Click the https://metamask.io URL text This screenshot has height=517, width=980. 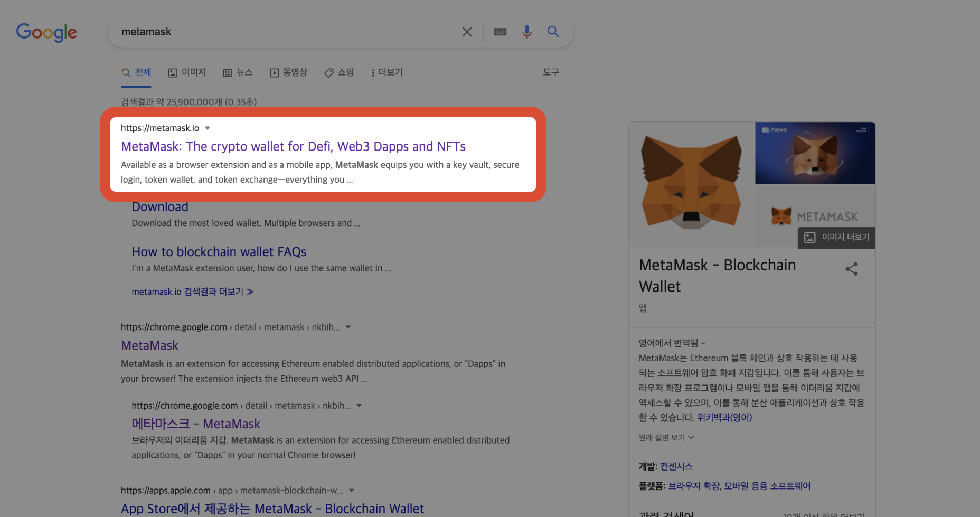click(x=160, y=128)
